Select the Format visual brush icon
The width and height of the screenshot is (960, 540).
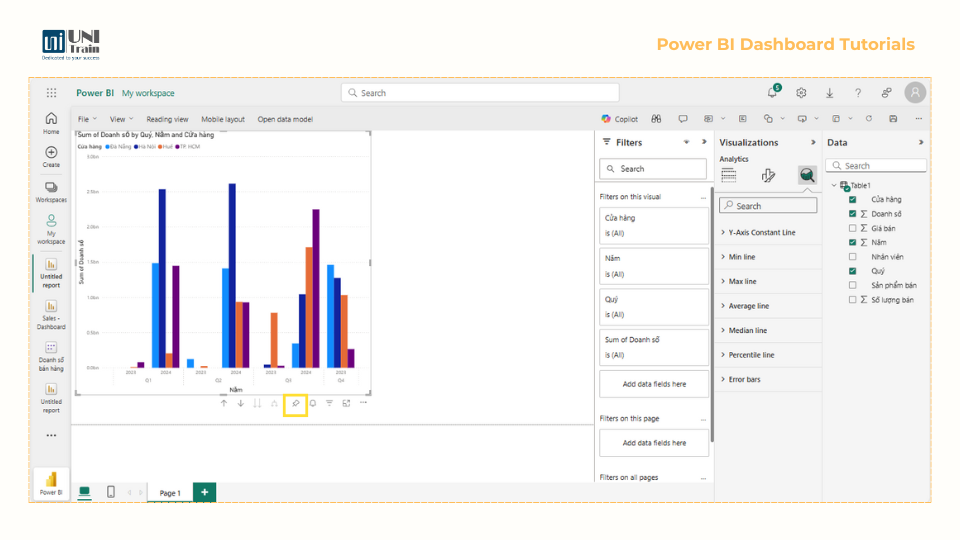(x=768, y=176)
